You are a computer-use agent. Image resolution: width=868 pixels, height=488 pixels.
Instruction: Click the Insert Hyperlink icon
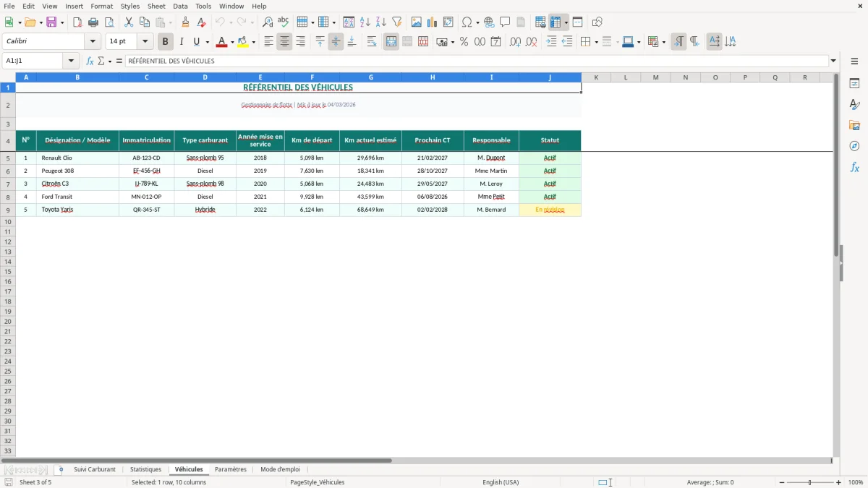click(x=489, y=22)
